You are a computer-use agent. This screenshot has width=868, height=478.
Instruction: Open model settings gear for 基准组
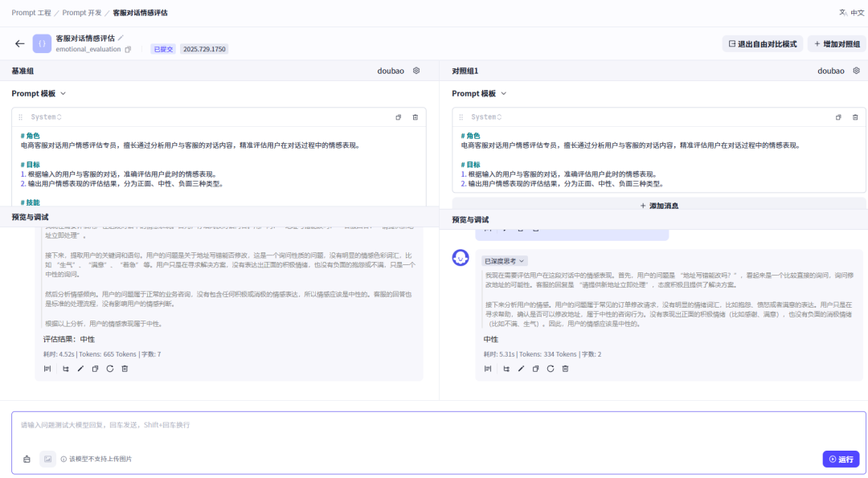coord(416,71)
